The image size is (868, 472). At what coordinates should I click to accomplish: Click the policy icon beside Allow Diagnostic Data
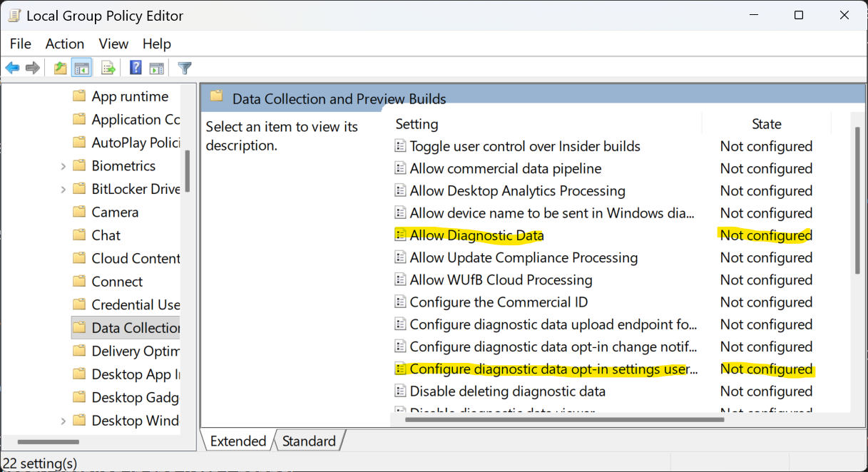[401, 235]
